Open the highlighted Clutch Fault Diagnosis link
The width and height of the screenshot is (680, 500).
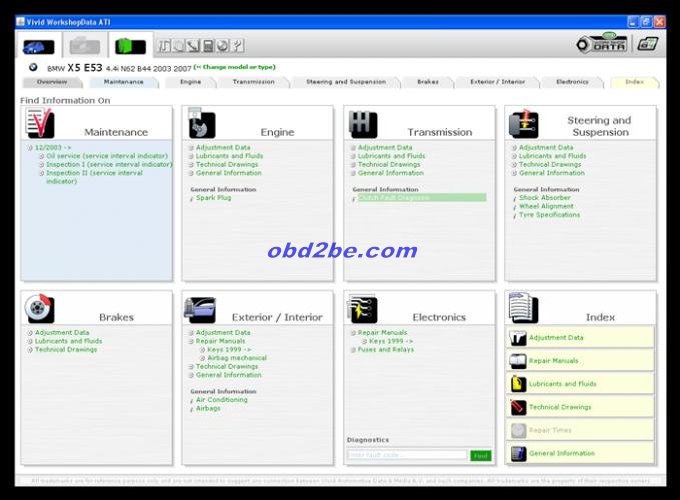click(422, 198)
